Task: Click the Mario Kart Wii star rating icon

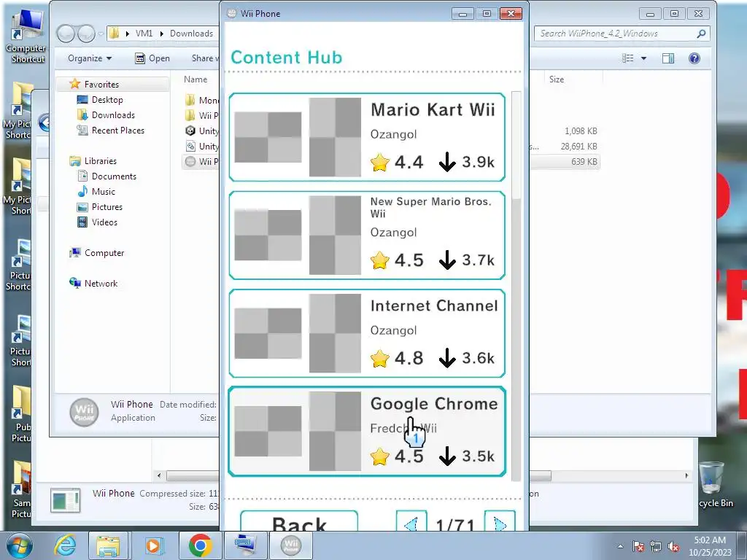Action: tap(379, 163)
